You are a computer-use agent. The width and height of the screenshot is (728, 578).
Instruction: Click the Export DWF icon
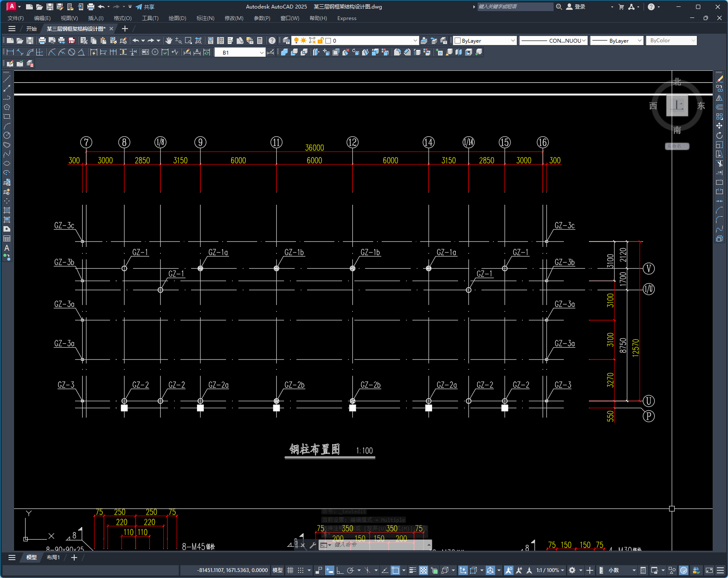pos(72,41)
